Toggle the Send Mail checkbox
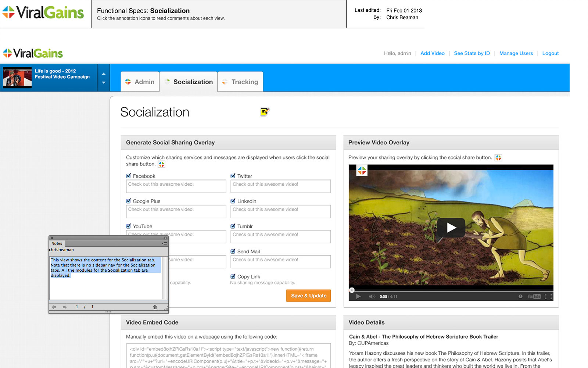 233,251
